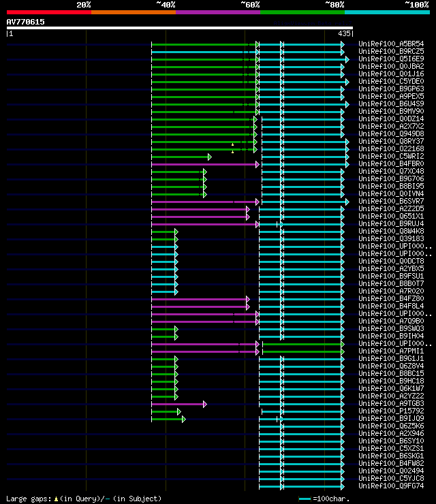Image resolution: width=436 pixels, height=504 pixels.
Task: Select the UniRef100_A2YBX5 label
Action: [391, 269]
